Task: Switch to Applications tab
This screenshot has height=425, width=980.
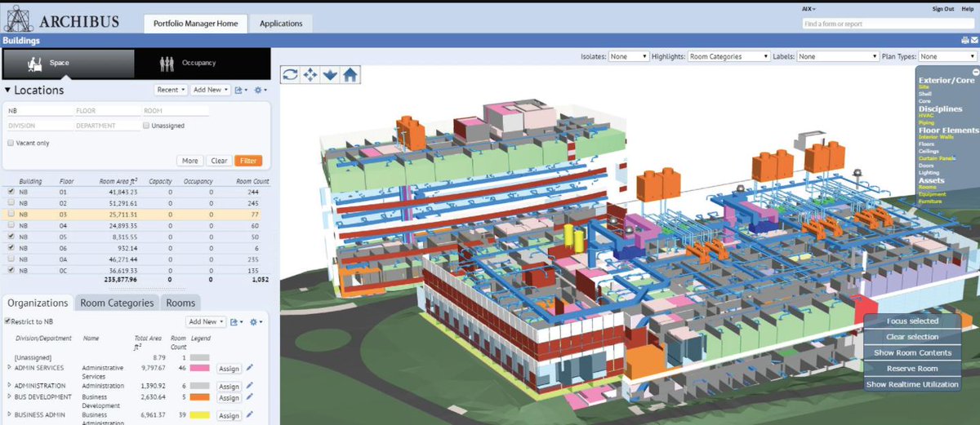Action: tap(281, 24)
